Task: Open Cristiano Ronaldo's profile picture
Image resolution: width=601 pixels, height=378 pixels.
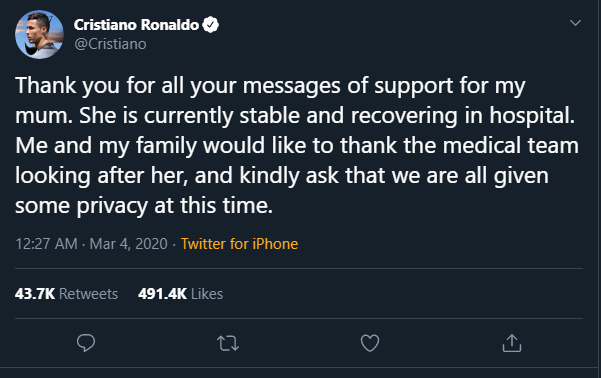Action: [39, 35]
